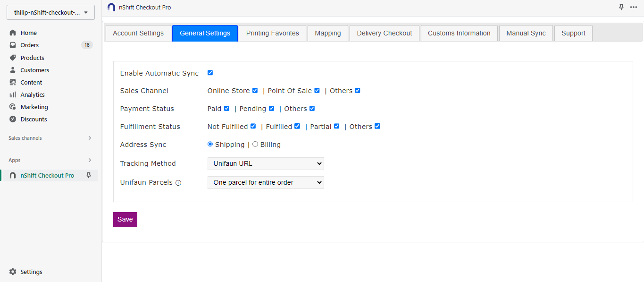The width and height of the screenshot is (644, 282).
Task: Open the store switcher dropdown
Action: point(50,13)
